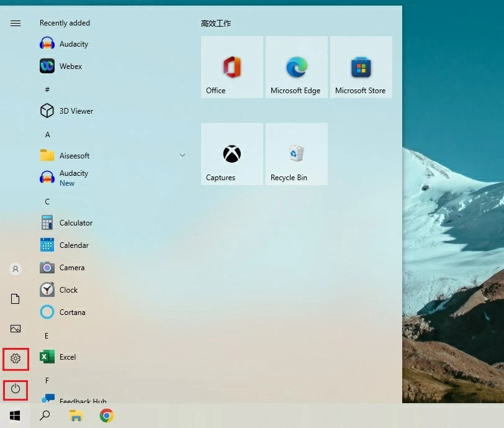
Task: Click the Windows Start button on taskbar
Action: (x=15, y=416)
